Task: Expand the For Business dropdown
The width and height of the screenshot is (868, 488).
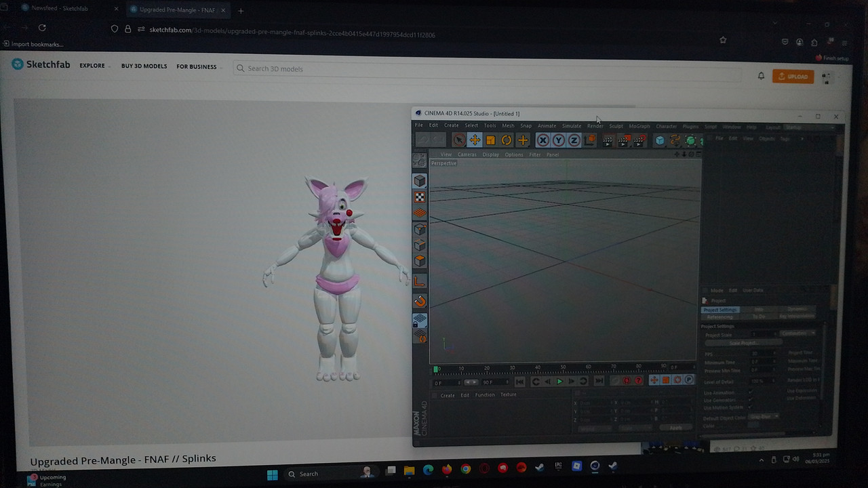Action: [199, 66]
